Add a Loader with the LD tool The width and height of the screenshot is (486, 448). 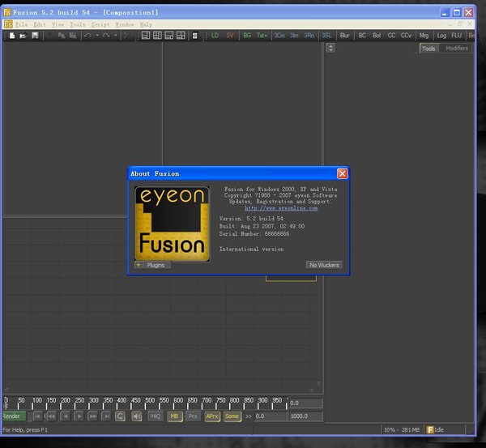coord(215,36)
